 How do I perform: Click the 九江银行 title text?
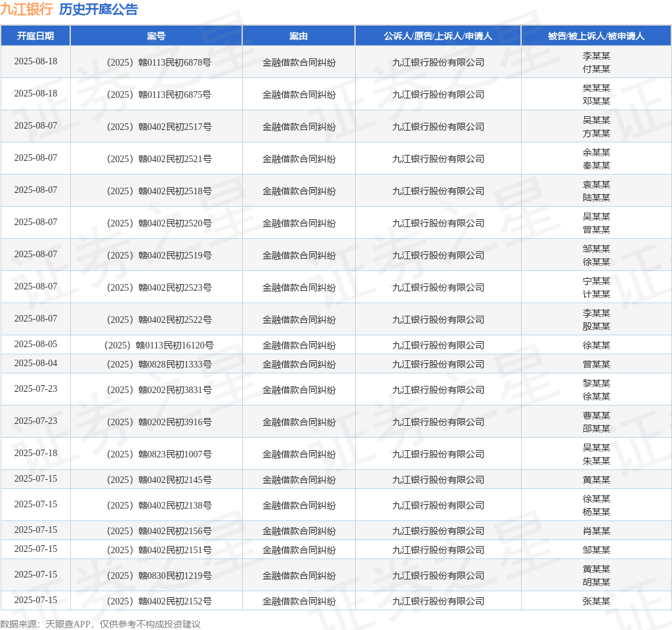26,9
